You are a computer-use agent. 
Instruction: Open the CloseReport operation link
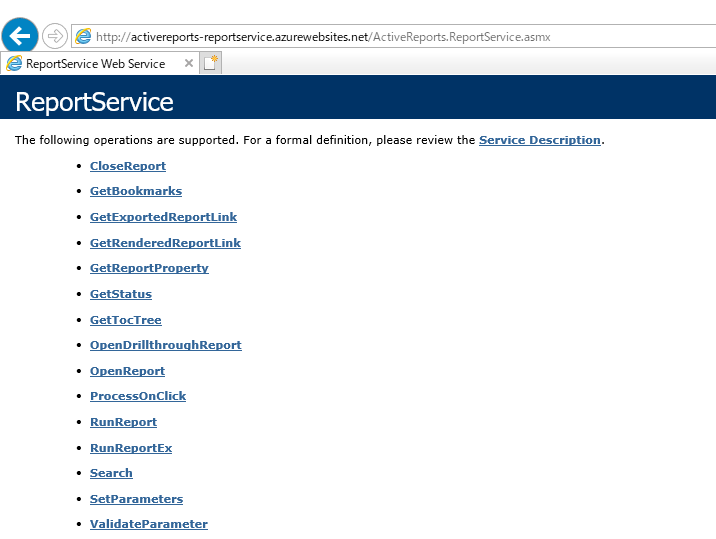tap(128, 166)
